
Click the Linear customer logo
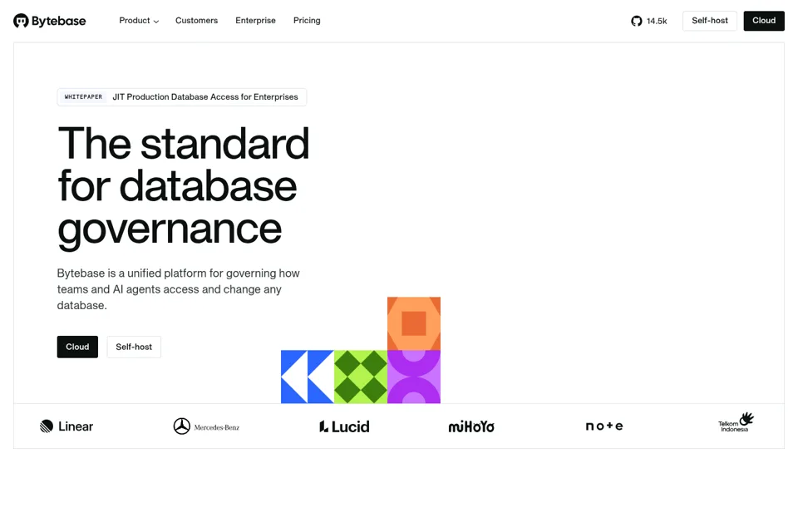click(66, 426)
